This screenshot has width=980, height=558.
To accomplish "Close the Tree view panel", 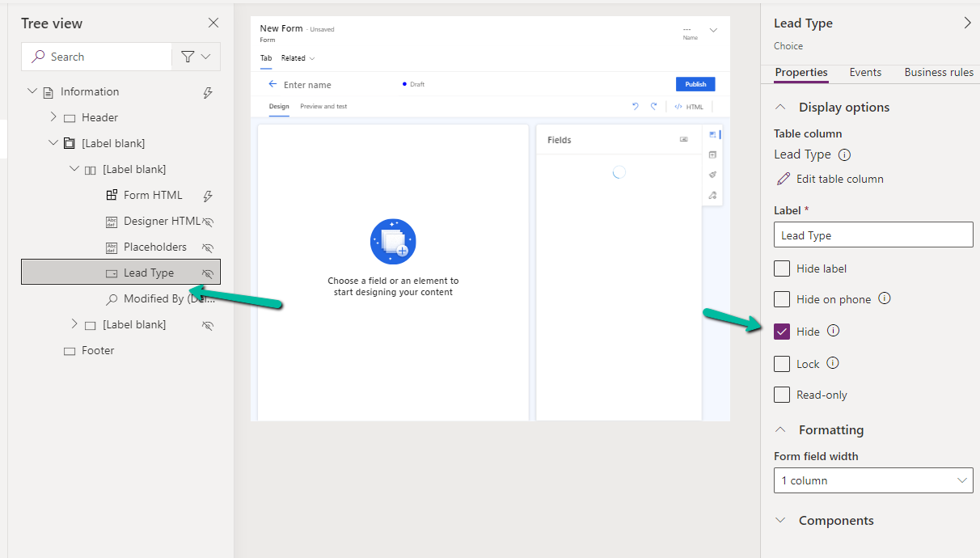I will [x=213, y=23].
